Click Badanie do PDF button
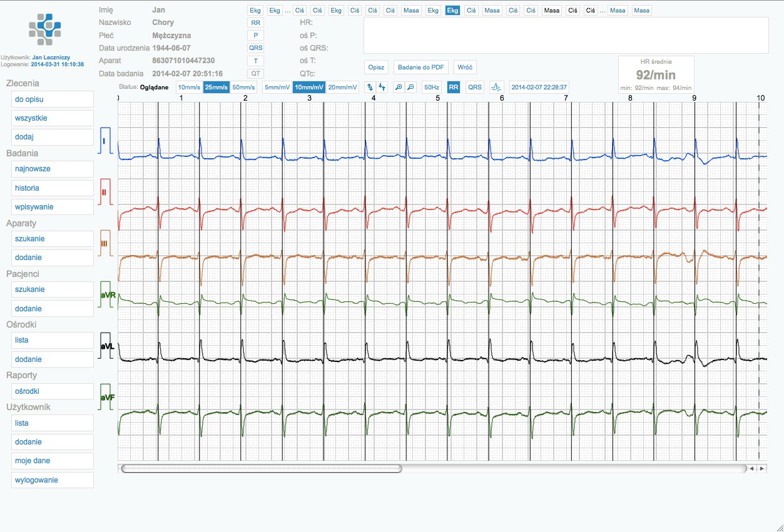Screen dimensions: 784x532 421,68
